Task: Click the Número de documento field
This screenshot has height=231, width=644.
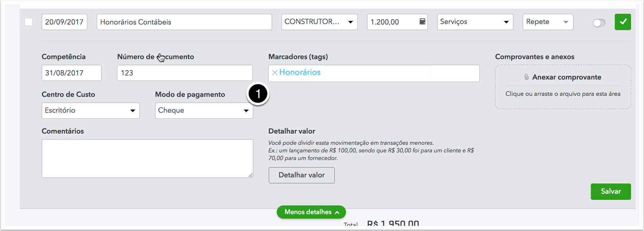Action: coord(185,73)
